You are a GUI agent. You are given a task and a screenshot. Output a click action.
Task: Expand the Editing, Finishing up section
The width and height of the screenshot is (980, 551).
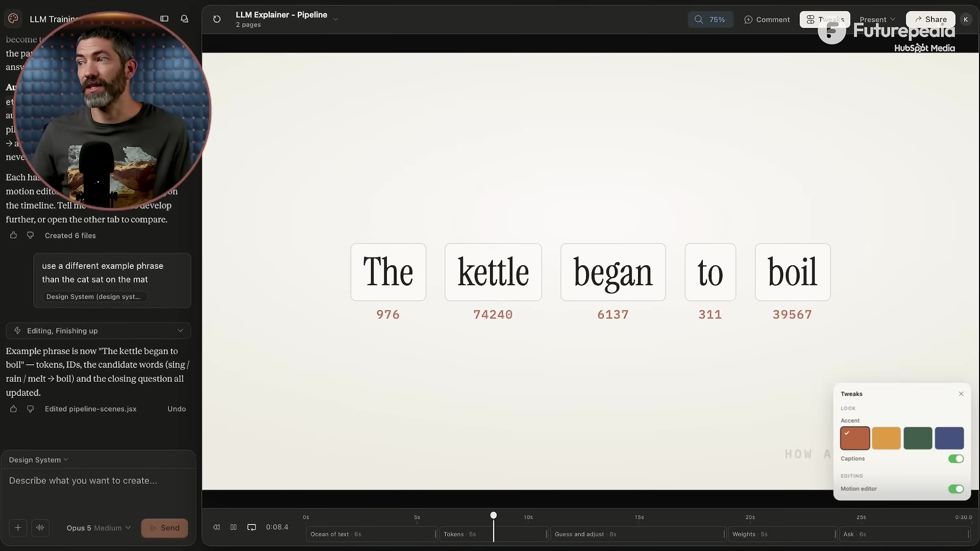pos(99,331)
